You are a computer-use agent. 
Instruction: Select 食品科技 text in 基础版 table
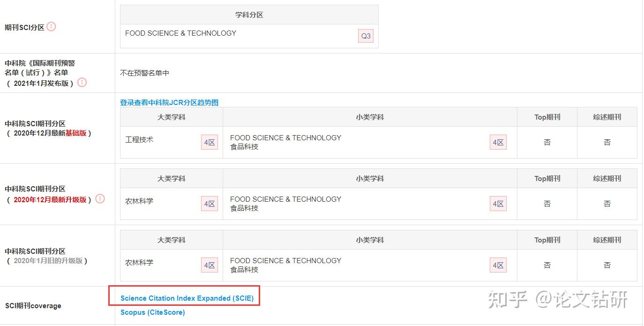(x=244, y=147)
